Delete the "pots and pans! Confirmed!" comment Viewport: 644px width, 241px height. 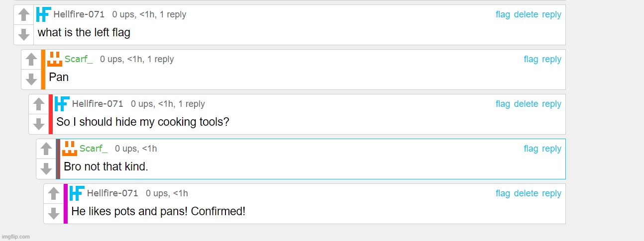[526, 193]
